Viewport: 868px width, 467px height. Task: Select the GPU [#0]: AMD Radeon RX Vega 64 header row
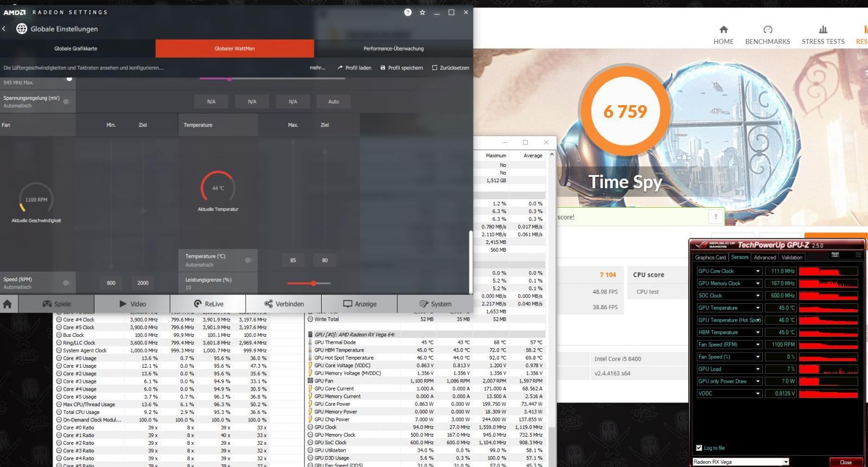click(x=426, y=335)
